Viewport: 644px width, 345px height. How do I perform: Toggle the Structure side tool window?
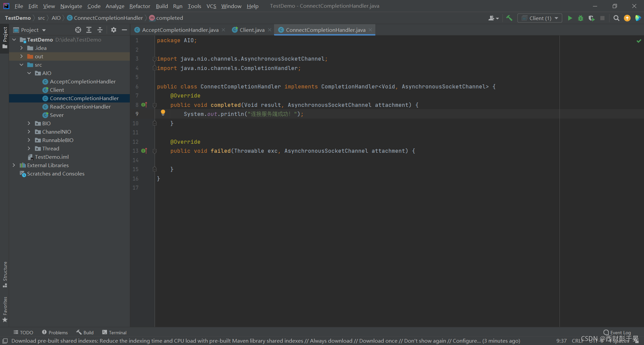(5, 274)
